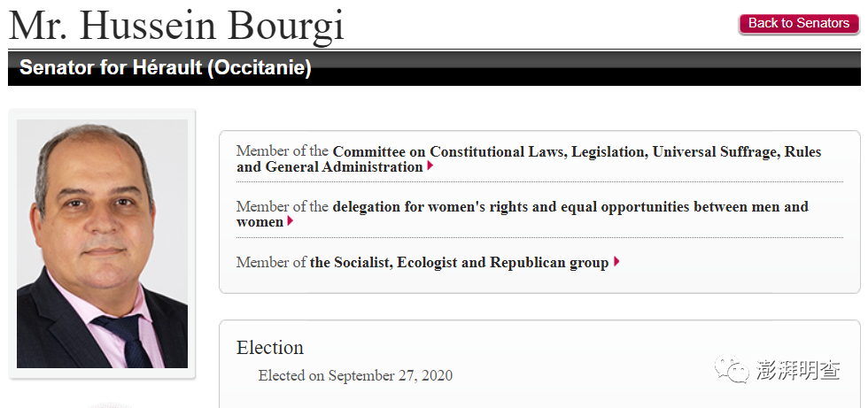Click "Member of the" before Socialist group

pos(271,262)
